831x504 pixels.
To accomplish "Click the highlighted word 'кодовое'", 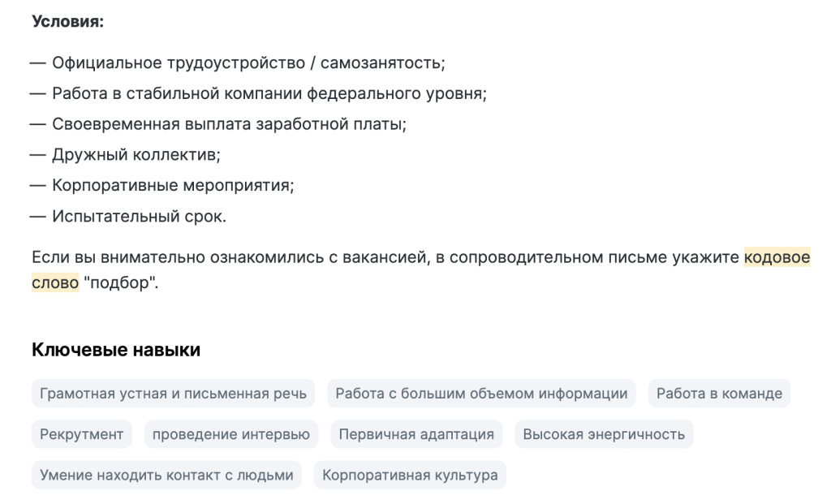I will click(x=777, y=257).
